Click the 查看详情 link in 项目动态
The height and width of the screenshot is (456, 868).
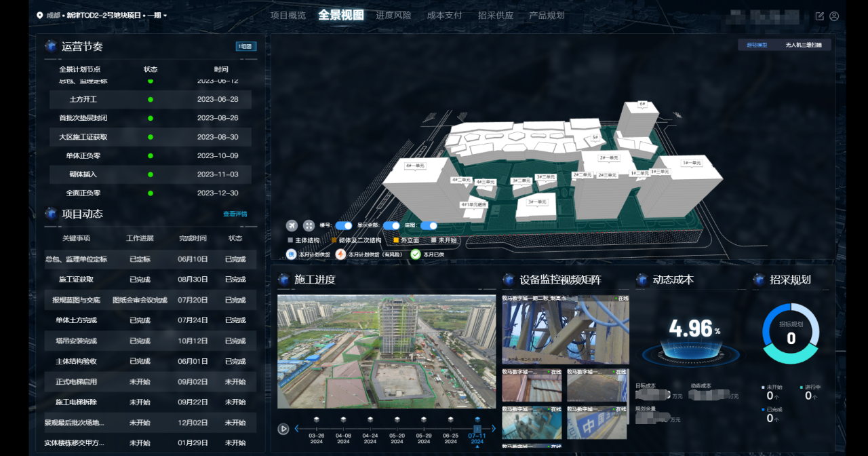tap(237, 213)
